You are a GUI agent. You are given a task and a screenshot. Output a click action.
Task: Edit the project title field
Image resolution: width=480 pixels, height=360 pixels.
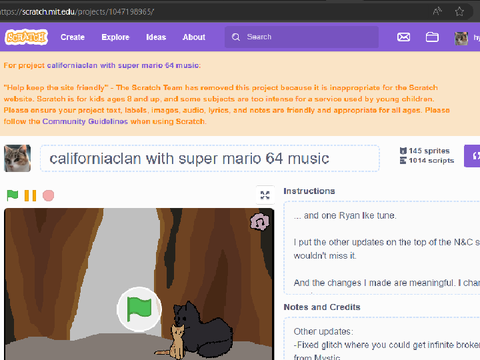pyautogui.click(x=210, y=158)
